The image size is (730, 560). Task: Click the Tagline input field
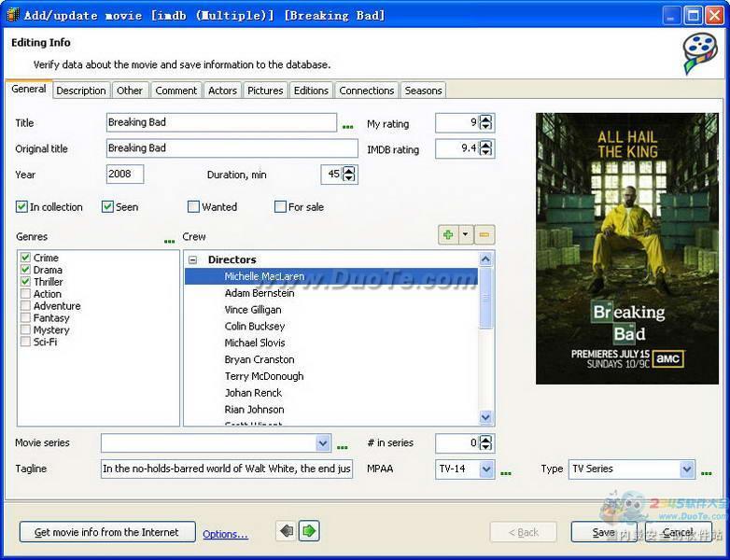point(227,469)
